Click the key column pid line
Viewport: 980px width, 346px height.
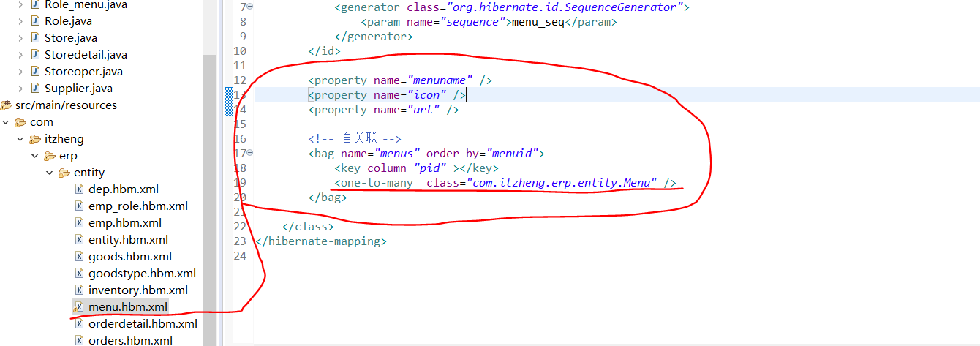(x=417, y=168)
